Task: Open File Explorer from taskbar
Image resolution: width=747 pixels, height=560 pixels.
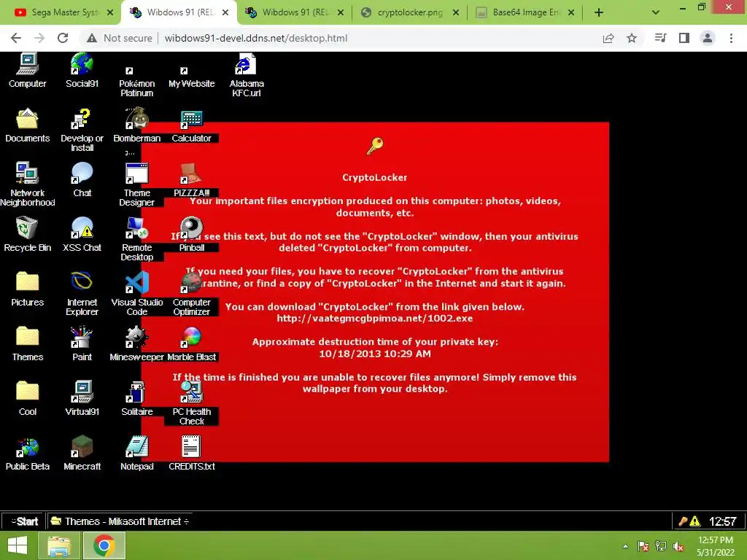Action: point(59,545)
